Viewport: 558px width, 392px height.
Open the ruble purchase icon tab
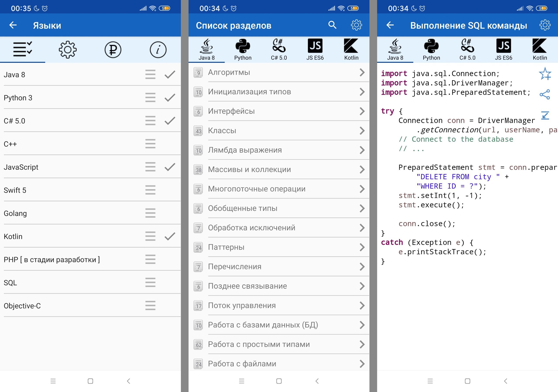point(113,50)
